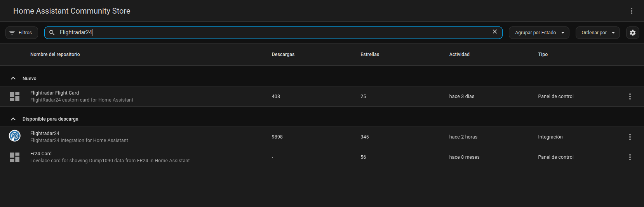Sort by Estrellas column header
This screenshot has height=207, width=644.
[369, 54]
